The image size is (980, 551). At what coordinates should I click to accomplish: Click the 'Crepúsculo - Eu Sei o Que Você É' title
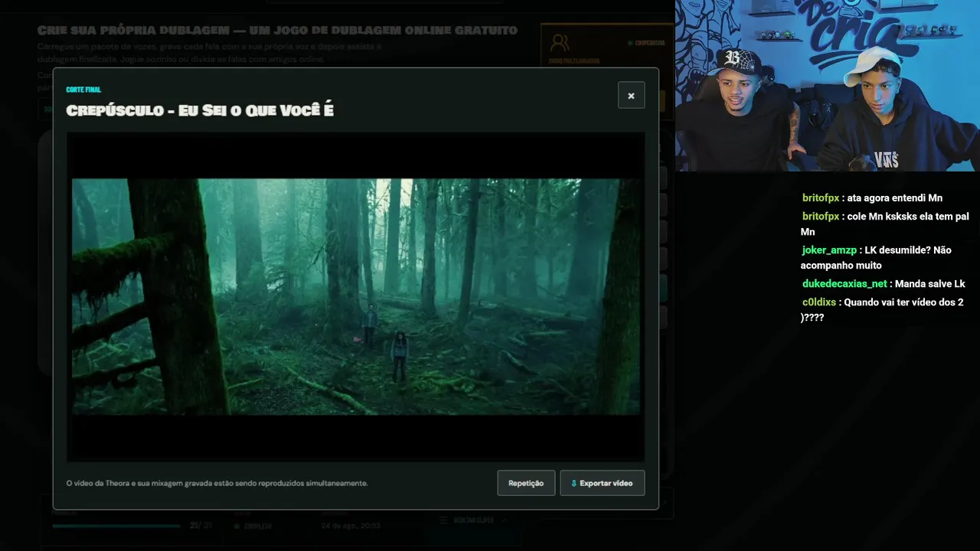[200, 110]
